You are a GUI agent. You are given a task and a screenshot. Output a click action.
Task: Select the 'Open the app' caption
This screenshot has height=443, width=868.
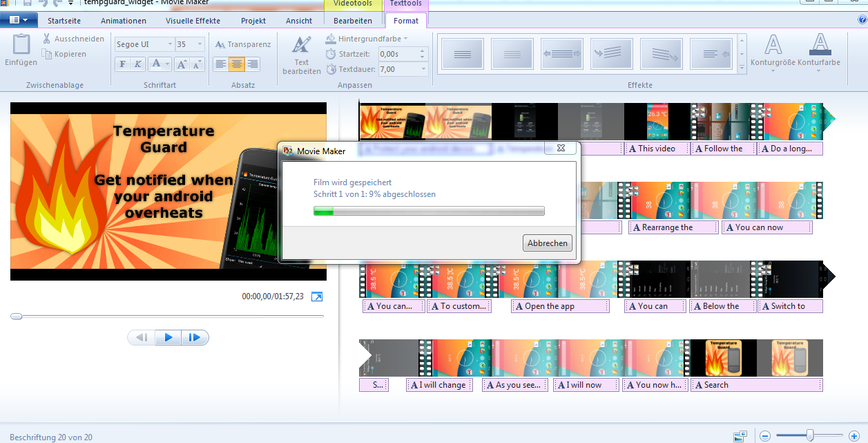pos(560,306)
